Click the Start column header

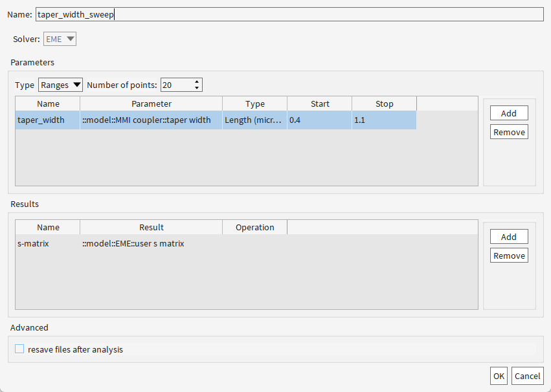(319, 104)
